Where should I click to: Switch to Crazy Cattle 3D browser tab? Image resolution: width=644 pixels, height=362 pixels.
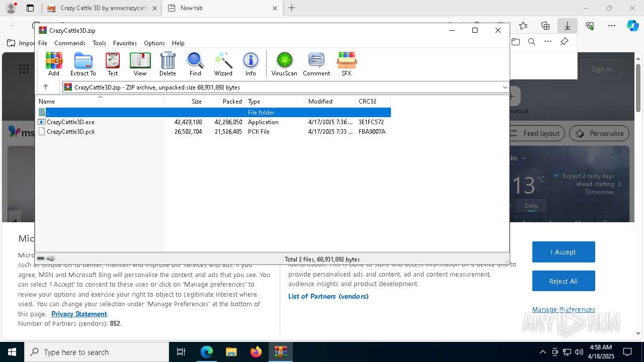[x=102, y=8]
